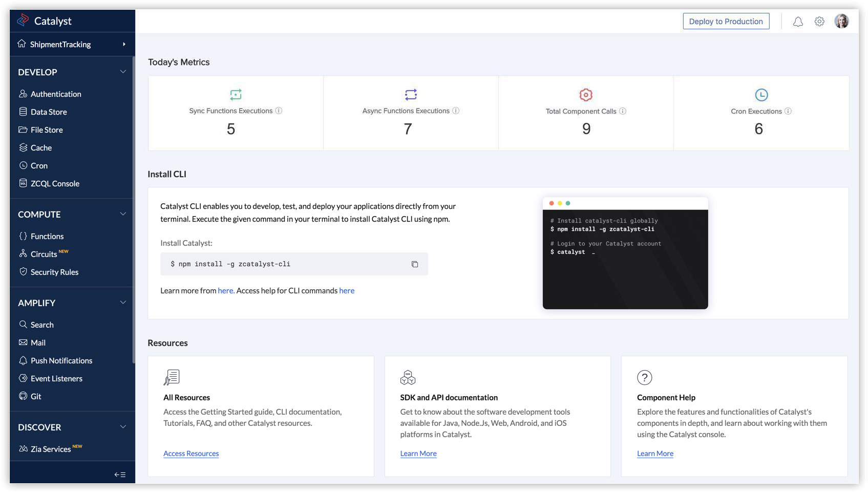The height and width of the screenshot is (493, 868).
Task: Open the 'here' link for CLI commands help
Action: pyautogui.click(x=347, y=291)
